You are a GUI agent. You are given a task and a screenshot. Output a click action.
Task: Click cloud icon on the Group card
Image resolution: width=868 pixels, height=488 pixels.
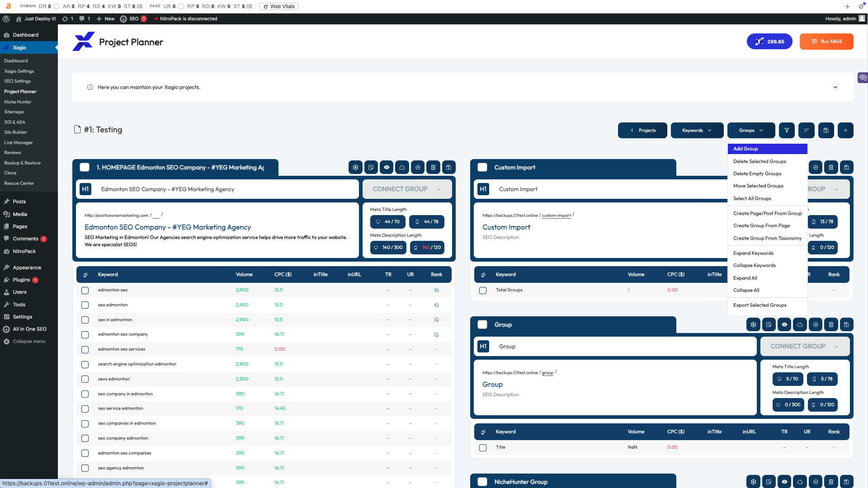click(x=800, y=324)
